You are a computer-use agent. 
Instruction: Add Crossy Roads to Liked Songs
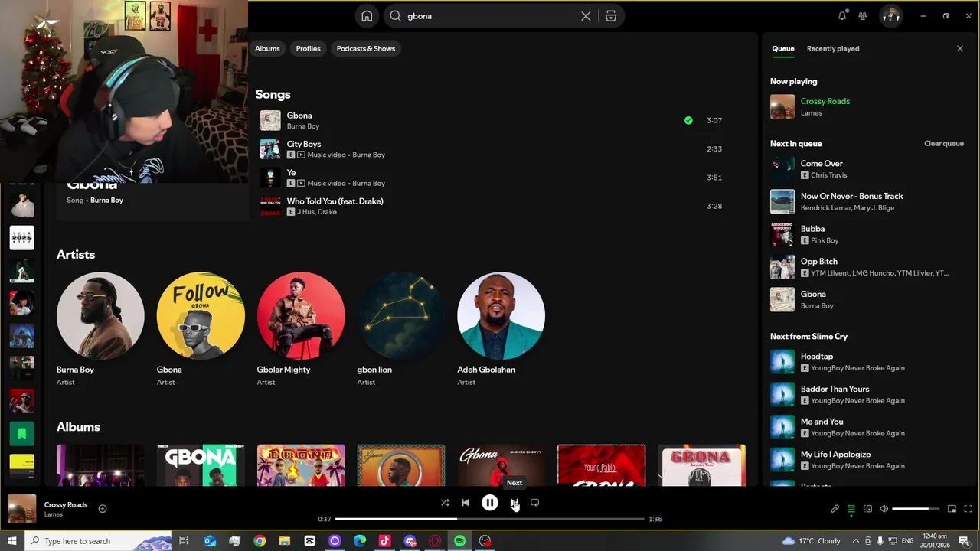click(103, 509)
